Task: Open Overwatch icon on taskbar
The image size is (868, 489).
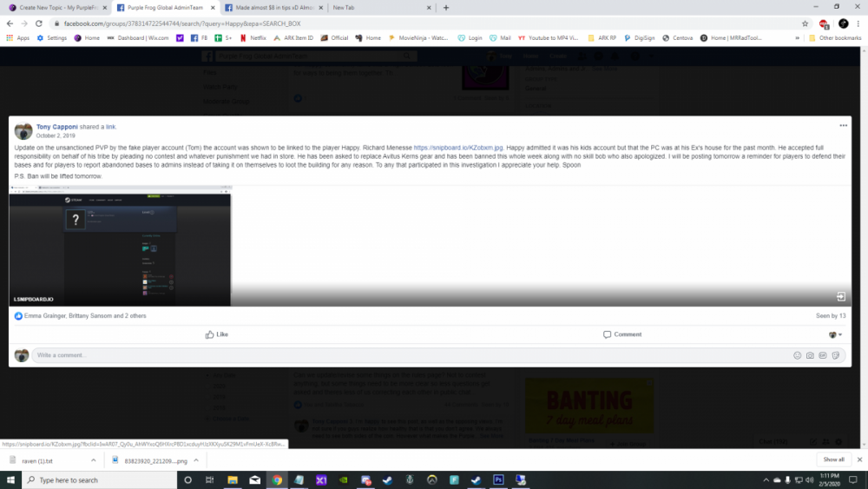Action: (x=431, y=480)
